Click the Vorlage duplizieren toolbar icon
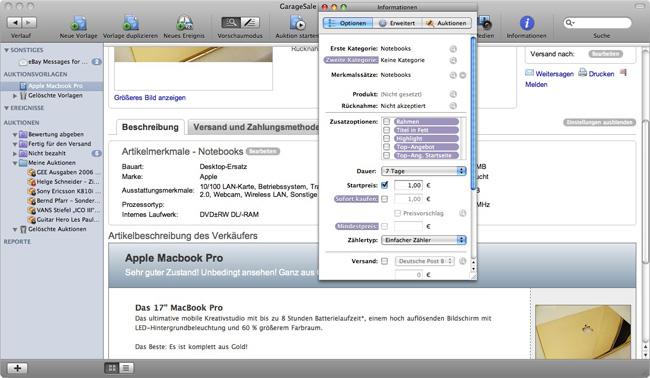The image size is (650, 378). tap(131, 23)
